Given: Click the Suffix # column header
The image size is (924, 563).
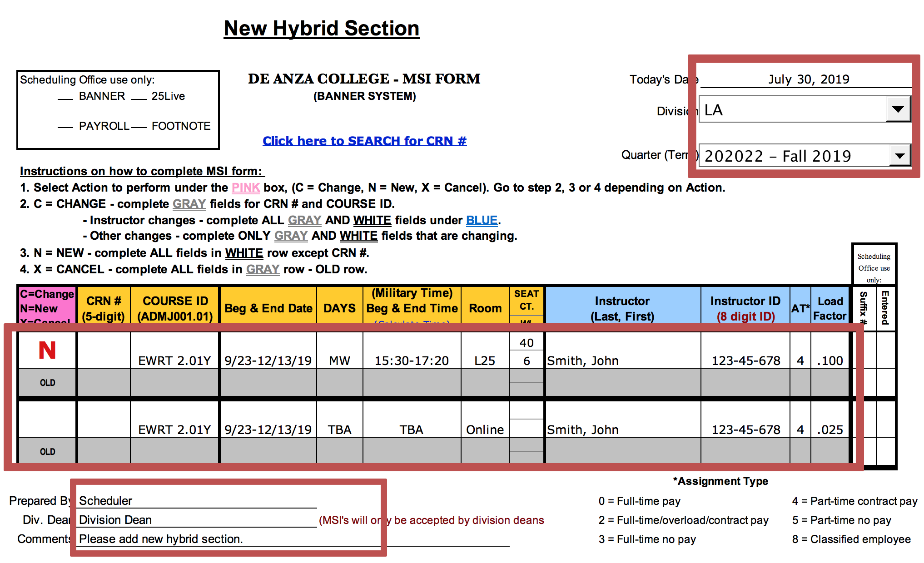Looking at the screenshot, I should [864, 308].
